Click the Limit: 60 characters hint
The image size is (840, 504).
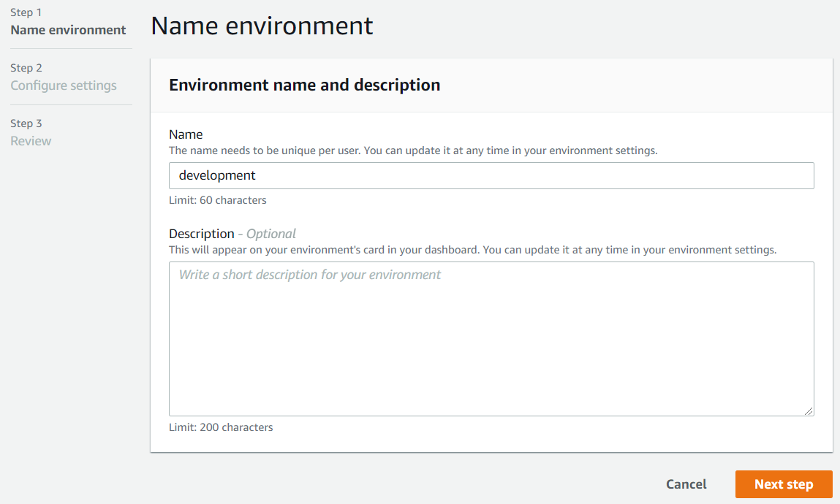(x=217, y=200)
